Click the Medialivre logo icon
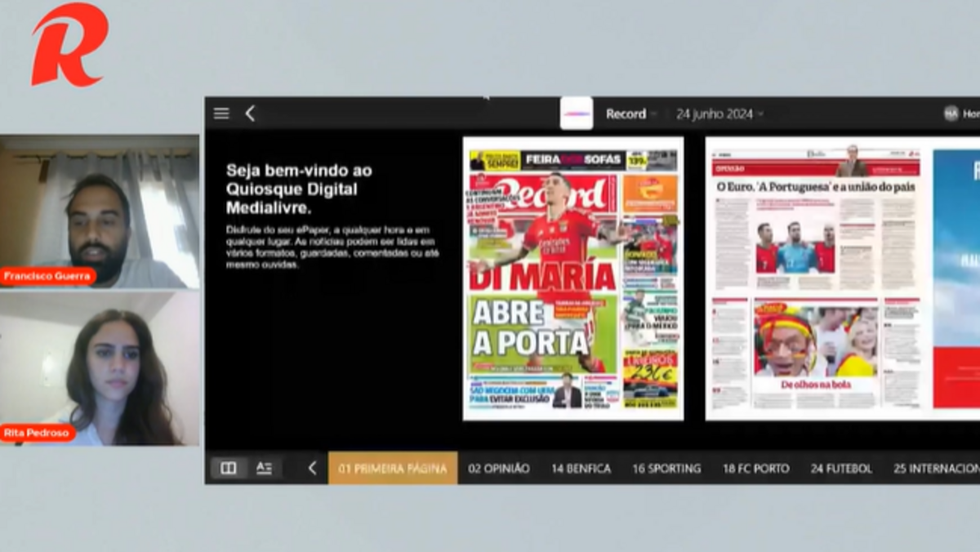This screenshot has height=552, width=980. 577,114
